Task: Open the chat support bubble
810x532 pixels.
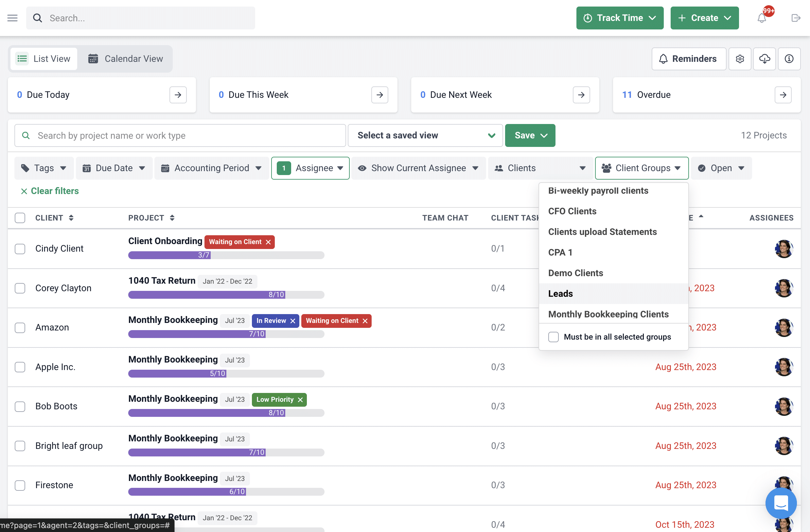Action: pyautogui.click(x=781, y=503)
